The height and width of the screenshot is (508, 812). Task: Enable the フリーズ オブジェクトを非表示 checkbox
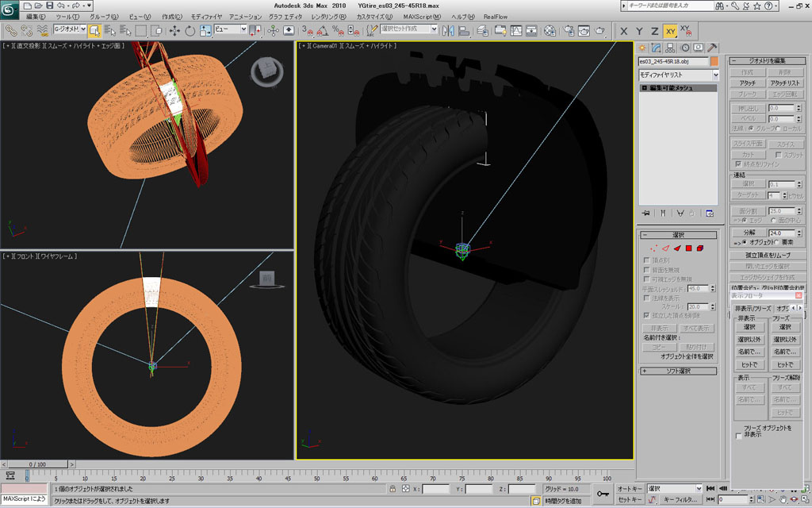[x=739, y=435]
